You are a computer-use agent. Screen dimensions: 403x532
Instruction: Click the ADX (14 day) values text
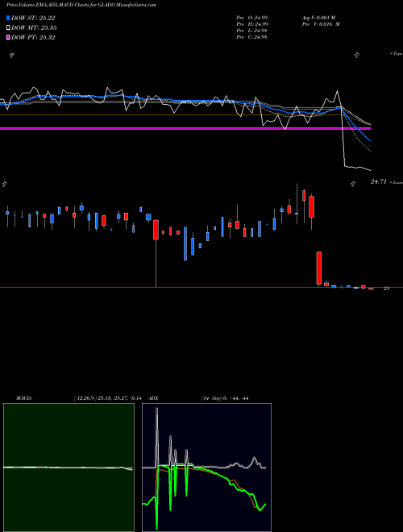[225, 398]
